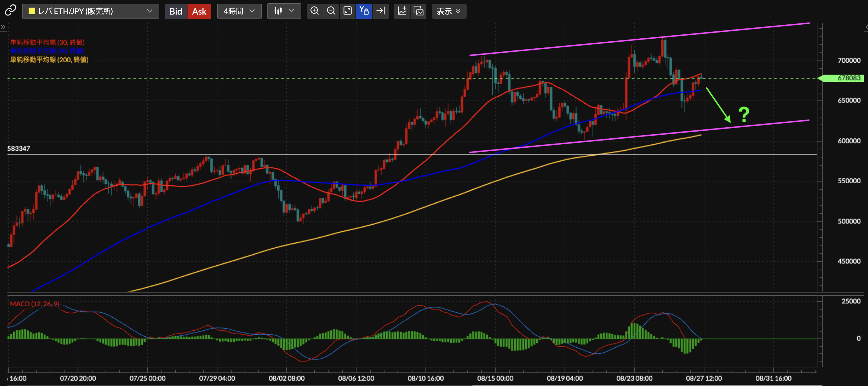Open the 4時間 timeframe dropdown

coord(239,11)
